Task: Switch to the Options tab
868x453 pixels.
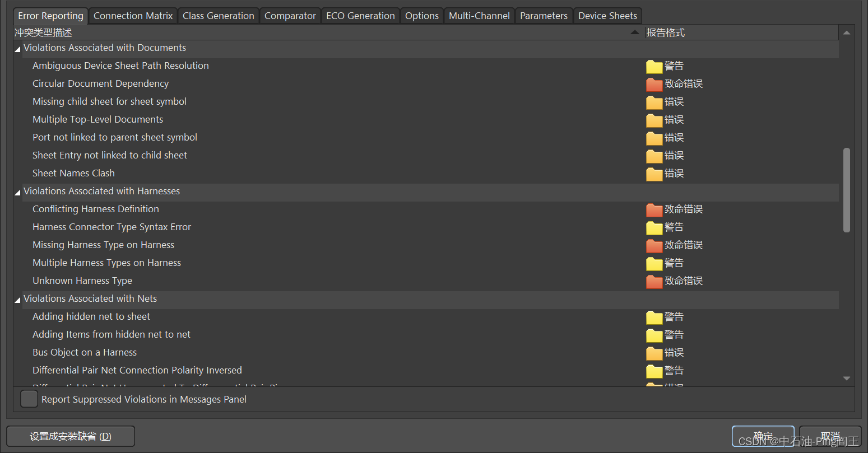Action: point(422,16)
